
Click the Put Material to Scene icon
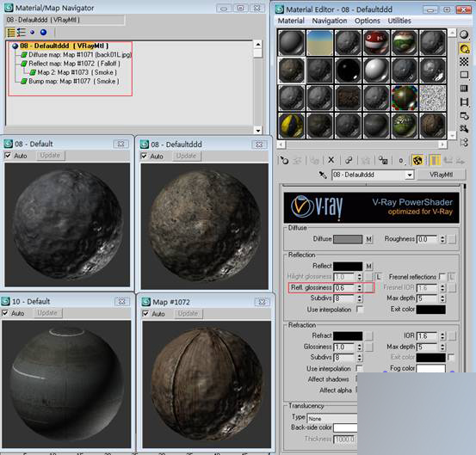pos(297,160)
